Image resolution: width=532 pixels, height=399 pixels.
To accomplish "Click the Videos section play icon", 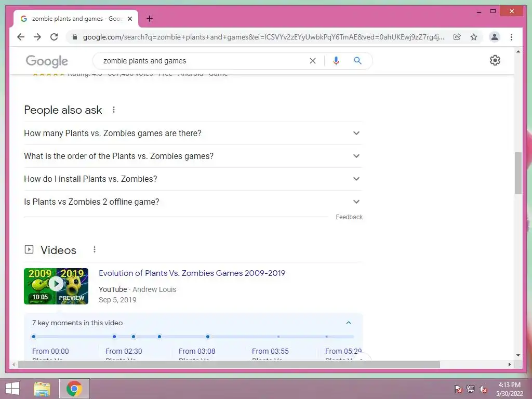I will click(x=29, y=250).
